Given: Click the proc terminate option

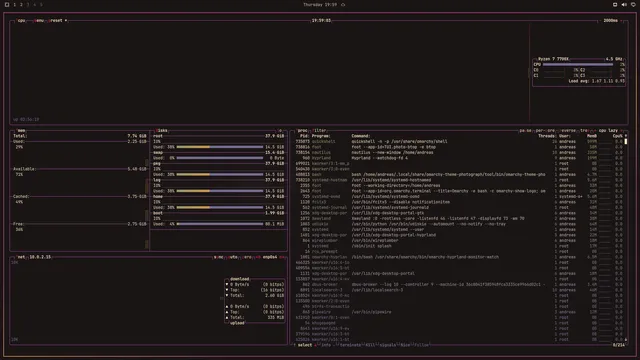Looking at the screenshot, I should 350,345.
